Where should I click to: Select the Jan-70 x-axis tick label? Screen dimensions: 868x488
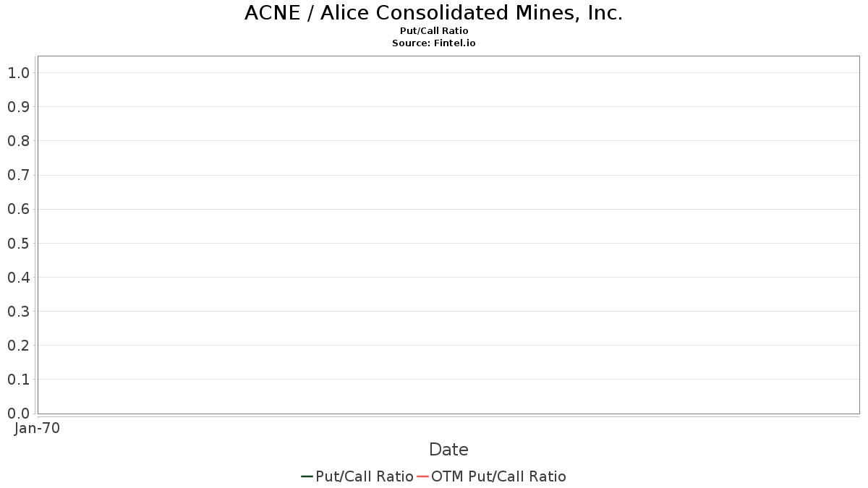[37, 428]
